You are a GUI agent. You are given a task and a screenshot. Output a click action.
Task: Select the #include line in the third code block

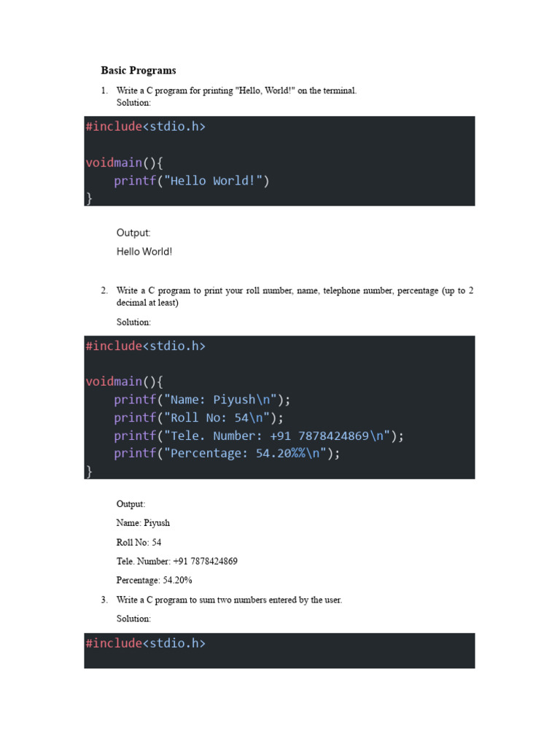[145, 643]
